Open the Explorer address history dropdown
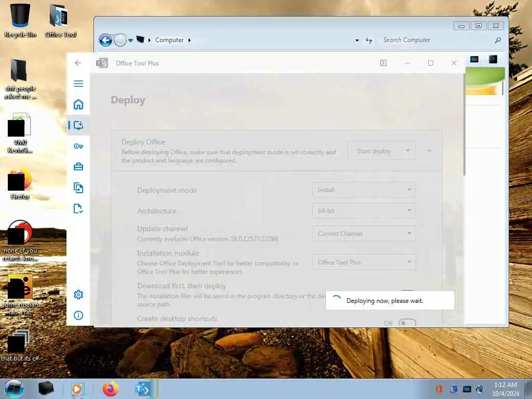This screenshot has width=532, height=399. coord(357,41)
